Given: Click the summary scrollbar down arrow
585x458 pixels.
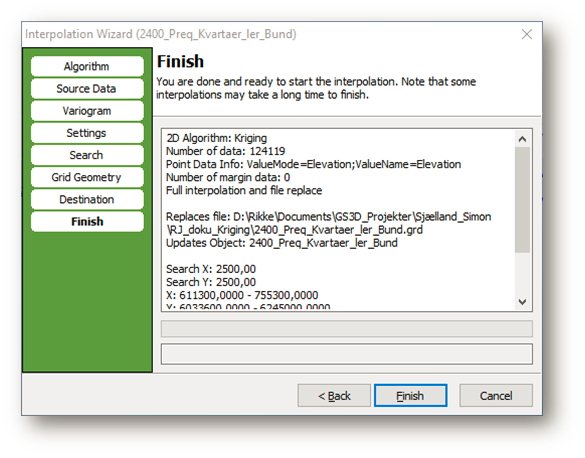Looking at the screenshot, I should point(522,302).
